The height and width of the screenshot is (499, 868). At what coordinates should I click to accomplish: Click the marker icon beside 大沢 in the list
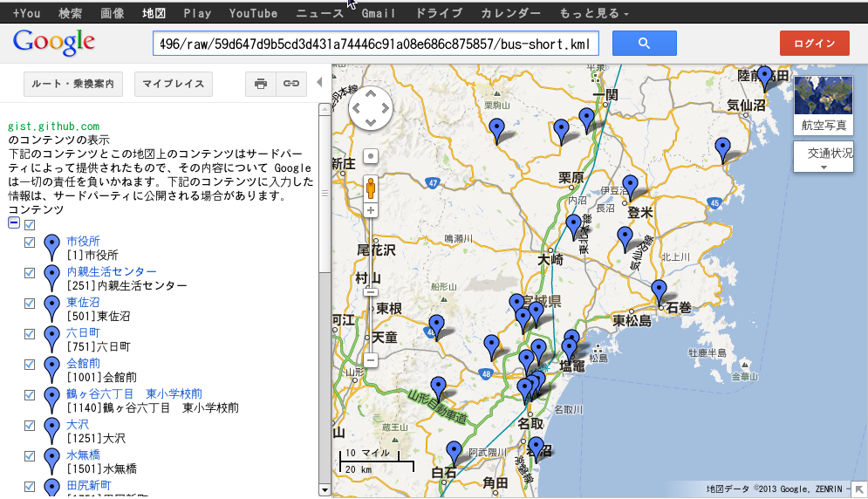51,430
